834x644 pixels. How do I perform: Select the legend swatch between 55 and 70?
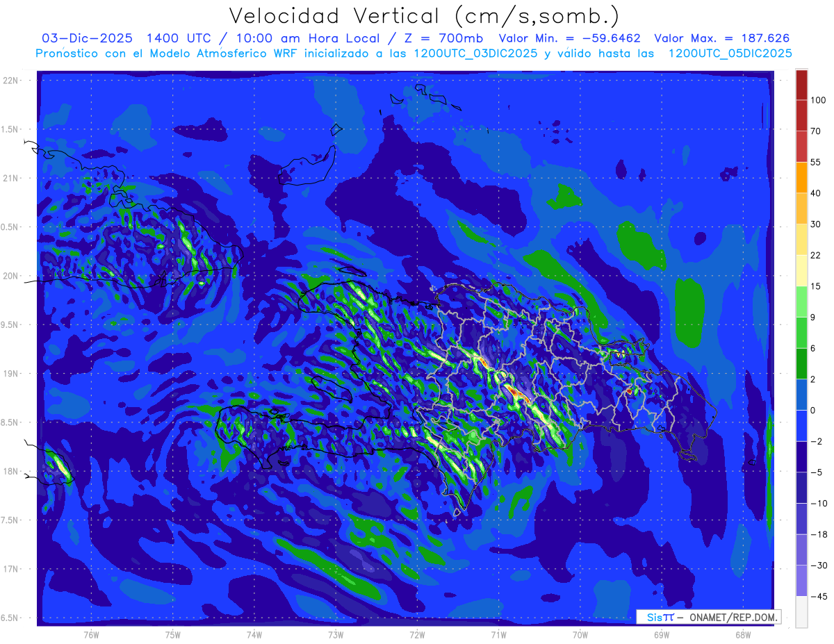pos(801,146)
